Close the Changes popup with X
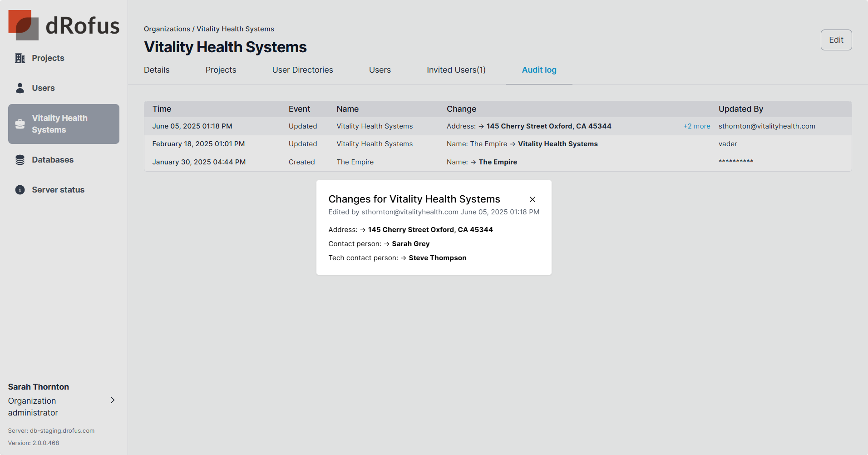Image resolution: width=868 pixels, height=455 pixels. [x=533, y=199]
